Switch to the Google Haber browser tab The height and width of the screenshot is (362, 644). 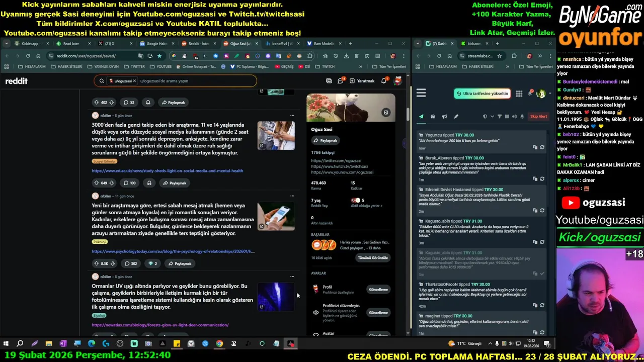[x=156, y=44]
